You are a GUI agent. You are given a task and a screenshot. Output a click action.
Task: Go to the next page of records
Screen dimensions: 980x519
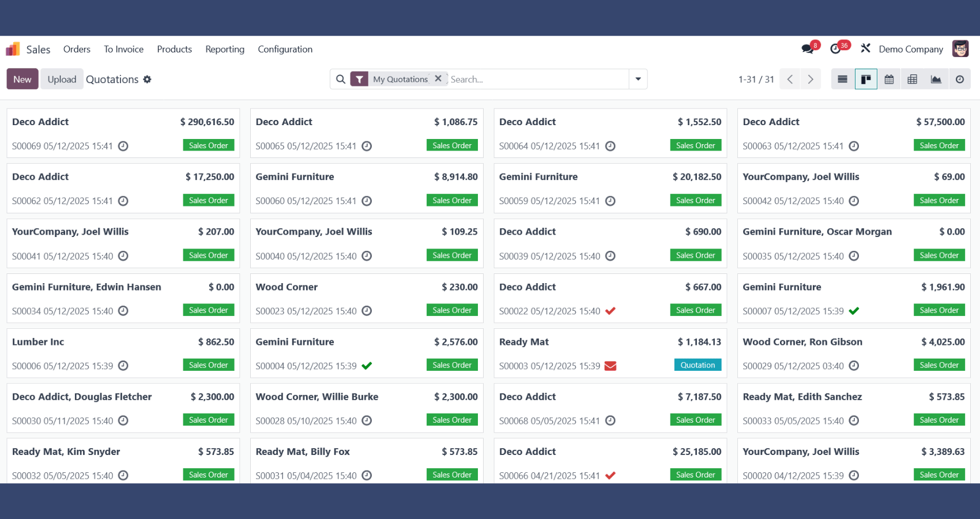pos(811,79)
